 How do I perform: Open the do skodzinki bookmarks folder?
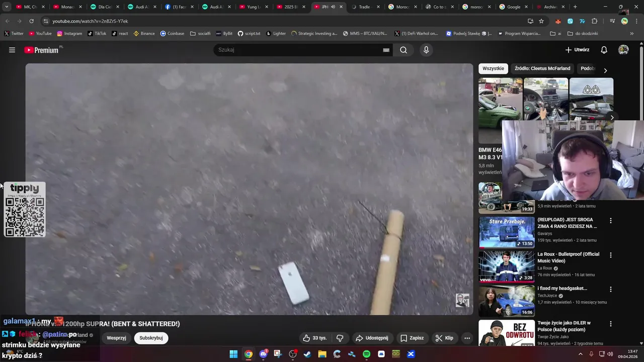(x=583, y=34)
